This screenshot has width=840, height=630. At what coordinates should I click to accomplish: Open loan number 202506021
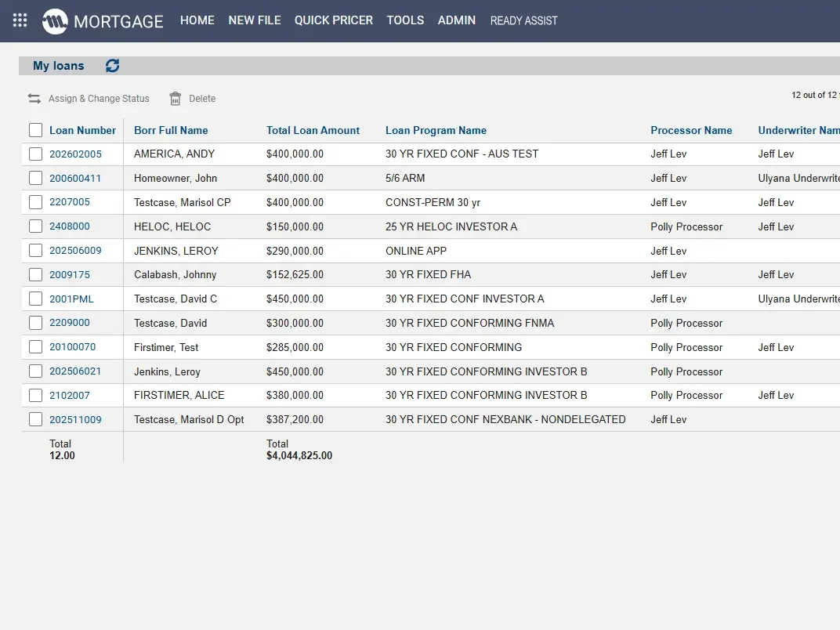75,371
